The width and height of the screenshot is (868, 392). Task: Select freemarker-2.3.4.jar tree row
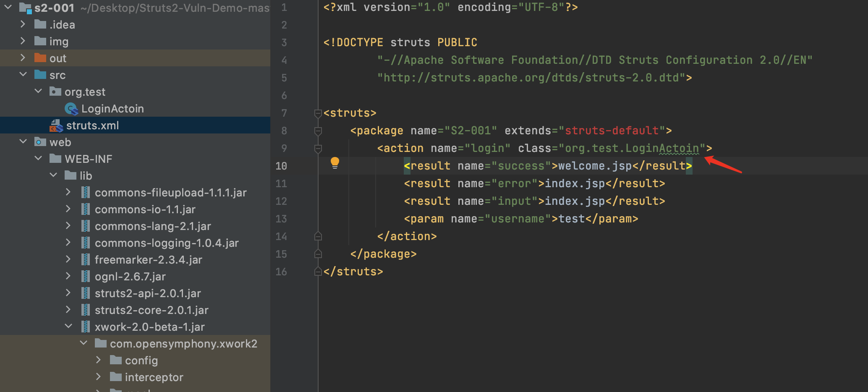(x=135, y=259)
